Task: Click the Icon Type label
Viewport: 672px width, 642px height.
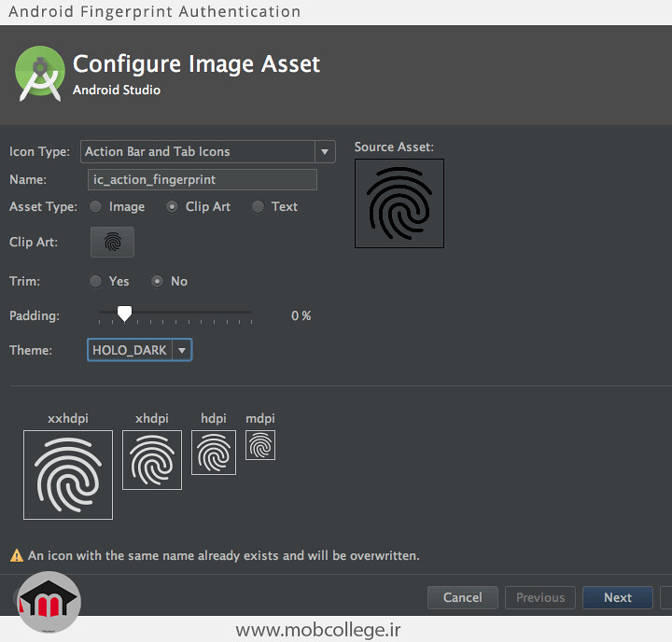Action: 39,152
